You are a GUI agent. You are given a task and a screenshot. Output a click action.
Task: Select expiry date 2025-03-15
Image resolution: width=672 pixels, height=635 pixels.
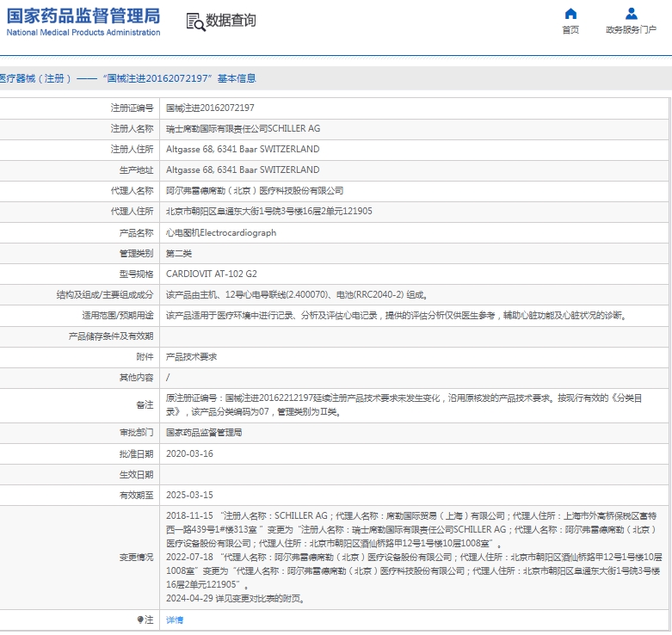[x=189, y=495]
